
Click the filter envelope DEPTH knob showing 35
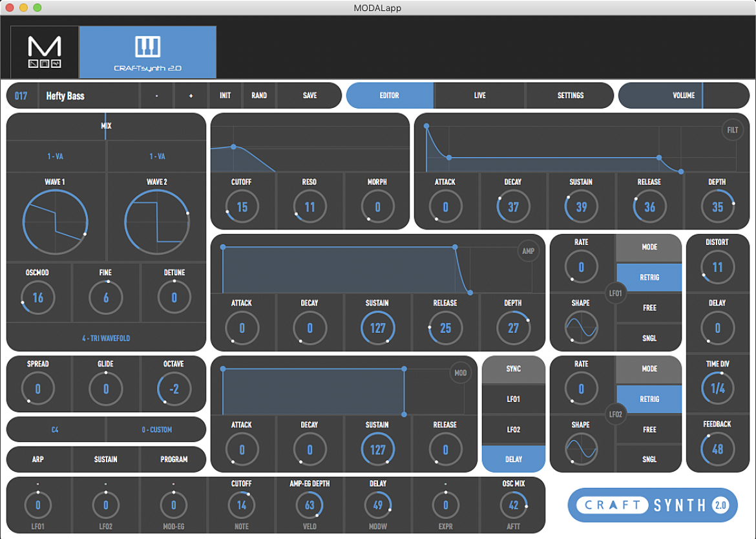(717, 207)
